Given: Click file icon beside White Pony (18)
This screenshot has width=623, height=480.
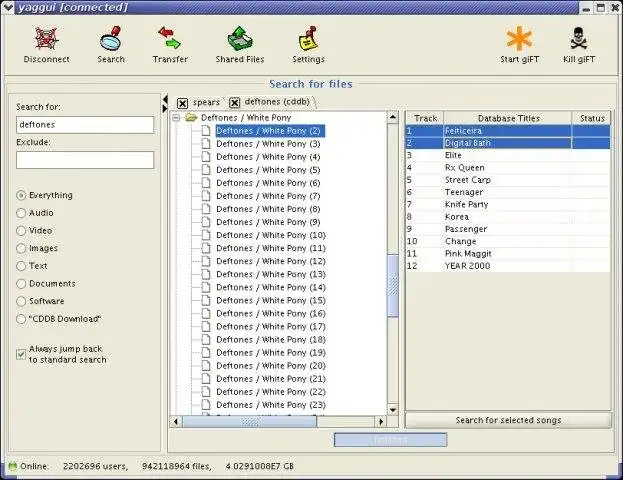Looking at the screenshot, I should (206, 339).
